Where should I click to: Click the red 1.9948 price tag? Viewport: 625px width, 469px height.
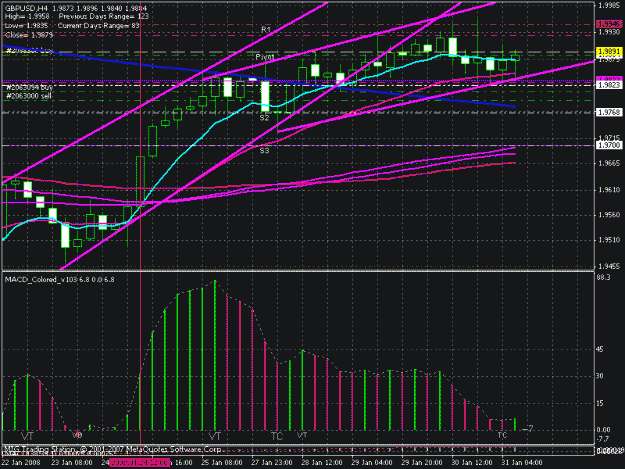[609, 24]
